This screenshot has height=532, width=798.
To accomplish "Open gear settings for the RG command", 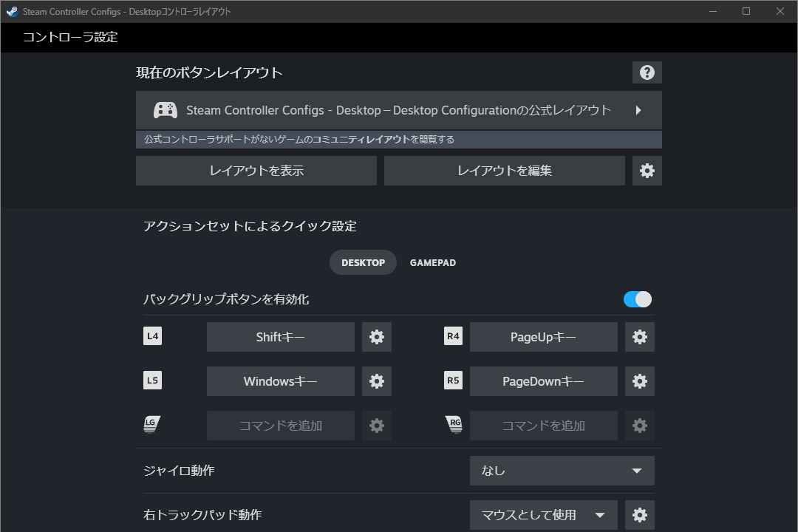I will [640, 426].
